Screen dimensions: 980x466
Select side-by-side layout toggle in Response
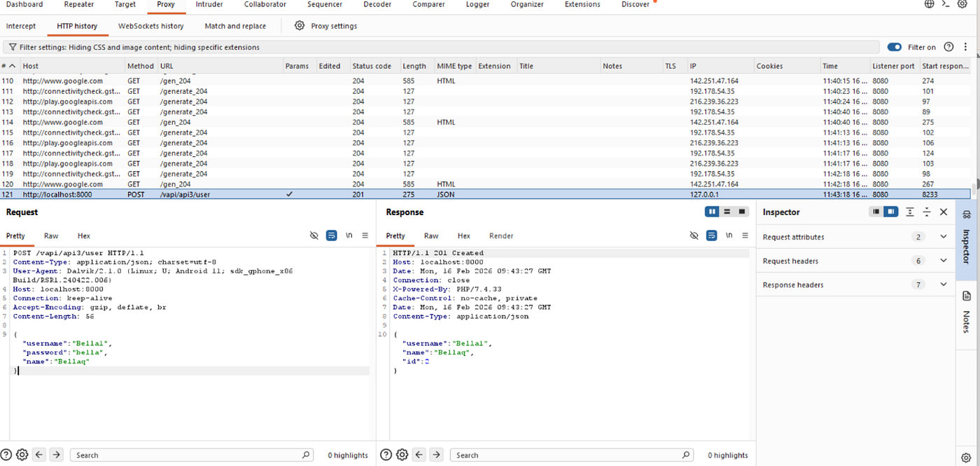click(711, 212)
